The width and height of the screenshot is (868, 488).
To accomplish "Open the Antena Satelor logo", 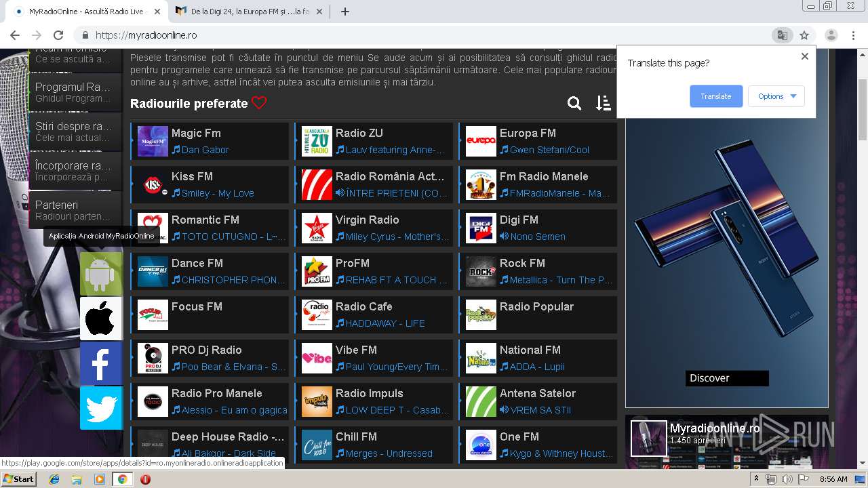I will click(x=481, y=401).
